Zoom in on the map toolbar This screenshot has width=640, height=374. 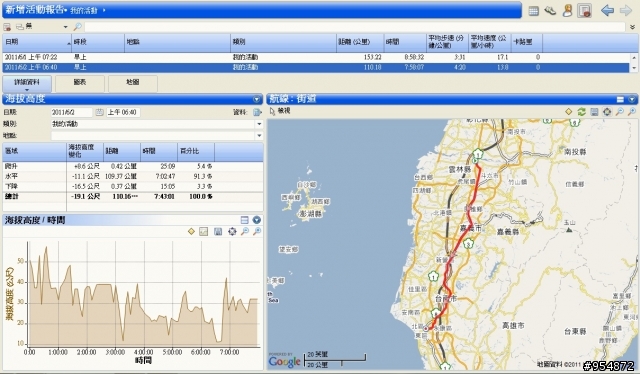[632, 111]
